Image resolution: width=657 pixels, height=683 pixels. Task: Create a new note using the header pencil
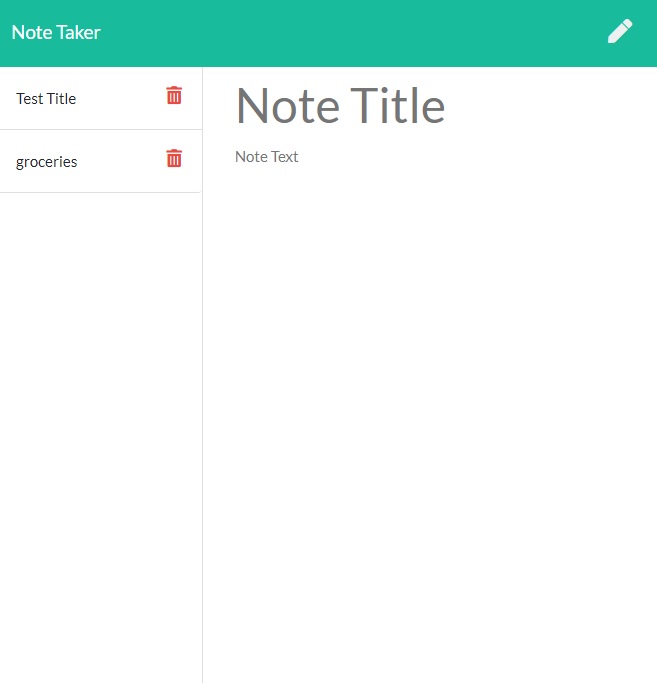(620, 31)
